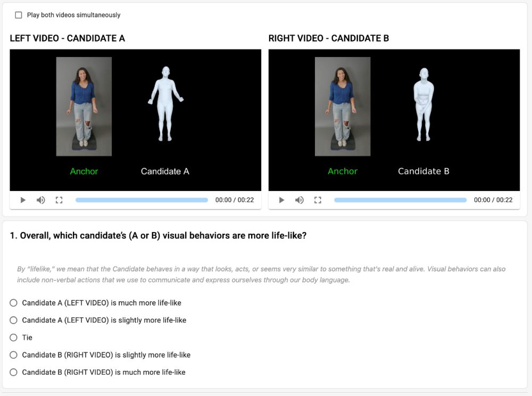Open left video in fullscreen
Screen dimensions: 532x396
coord(59,200)
